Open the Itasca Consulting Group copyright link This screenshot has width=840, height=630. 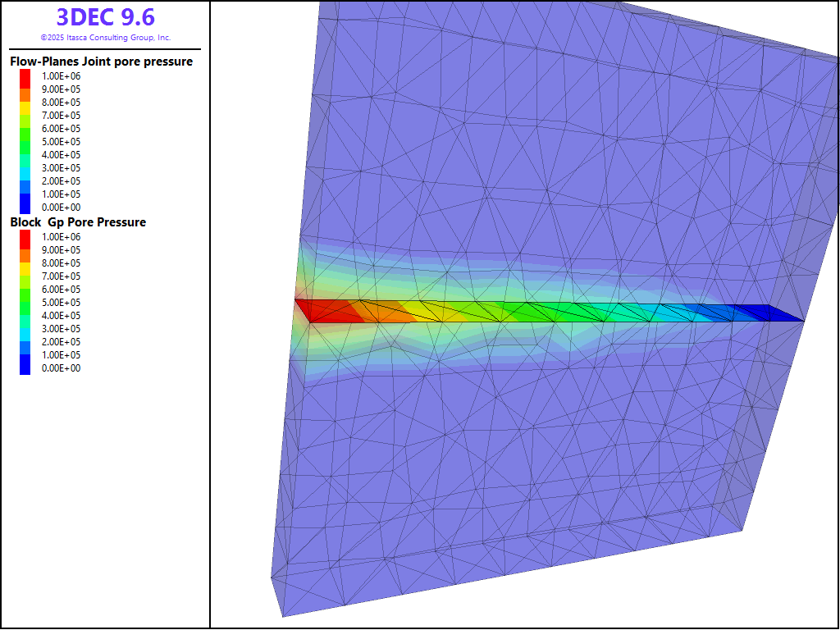(x=105, y=38)
